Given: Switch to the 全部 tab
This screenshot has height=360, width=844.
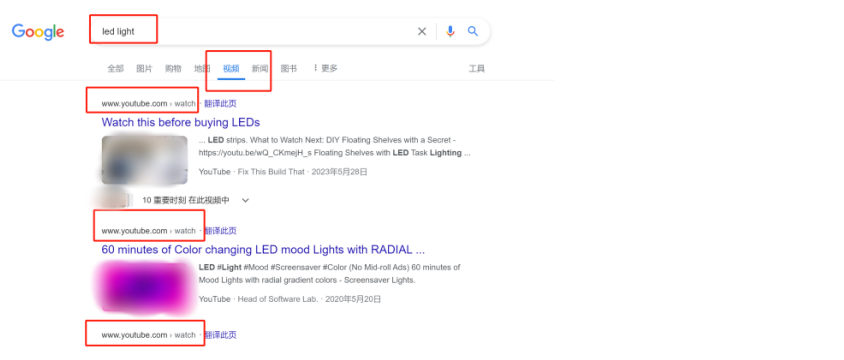Looking at the screenshot, I should (x=115, y=68).
